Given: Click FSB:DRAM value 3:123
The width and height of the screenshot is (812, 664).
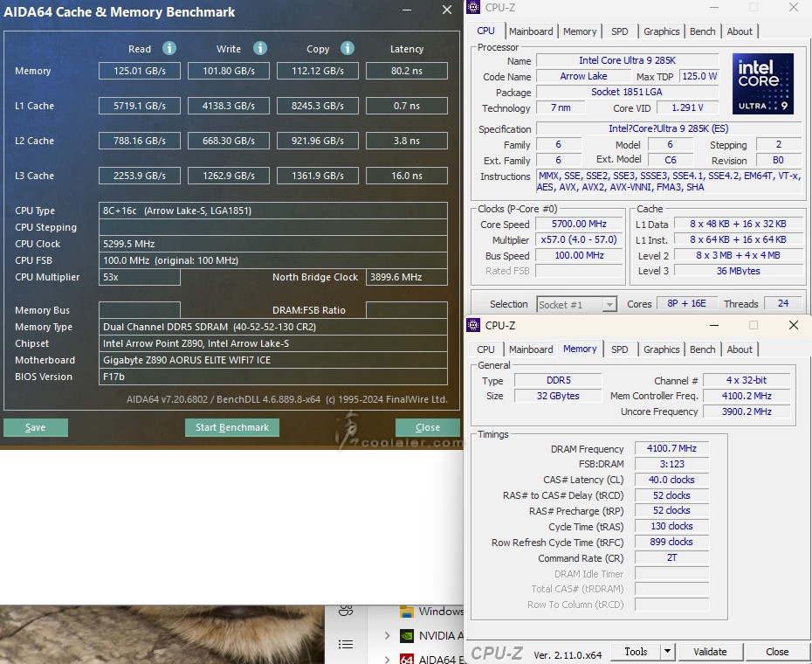Looking at the screenshot, I should [671, 464].
